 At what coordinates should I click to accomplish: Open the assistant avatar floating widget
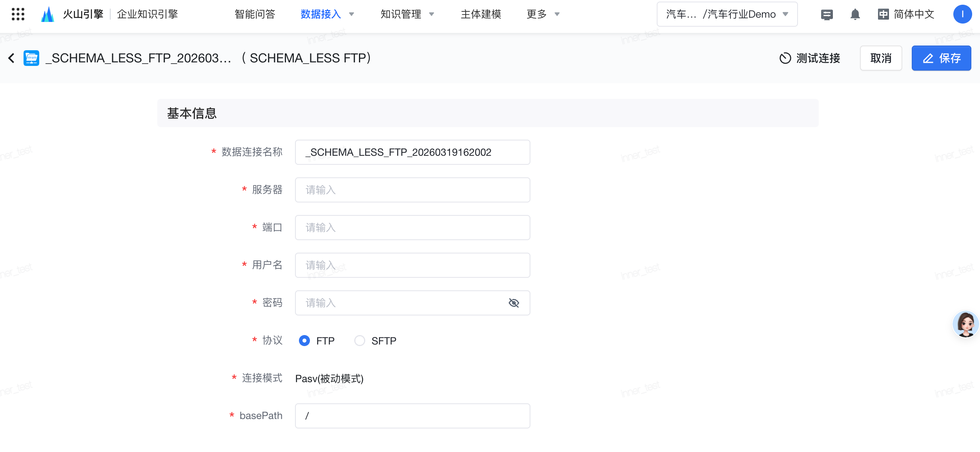click(x=965, y=324)
